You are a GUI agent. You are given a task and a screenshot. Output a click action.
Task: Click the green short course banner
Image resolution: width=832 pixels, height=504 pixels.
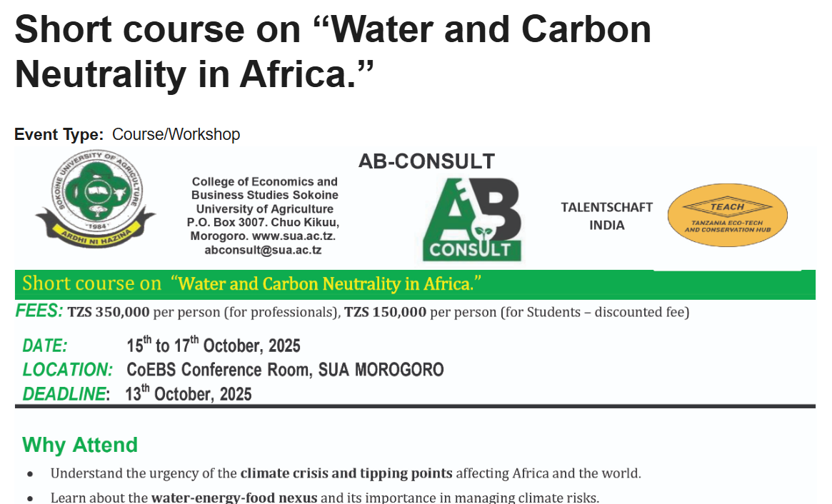click(x=414, y=284)
